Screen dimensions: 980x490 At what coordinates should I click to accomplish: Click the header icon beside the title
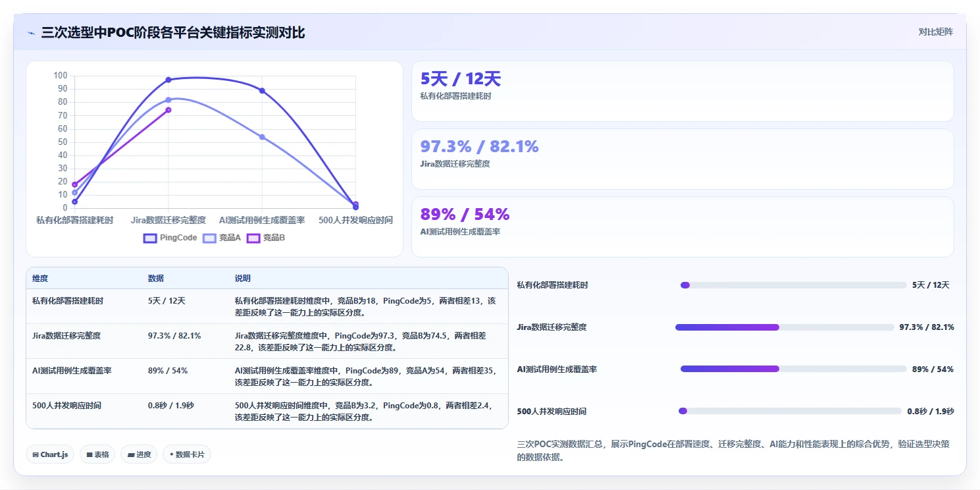[31, 33]
